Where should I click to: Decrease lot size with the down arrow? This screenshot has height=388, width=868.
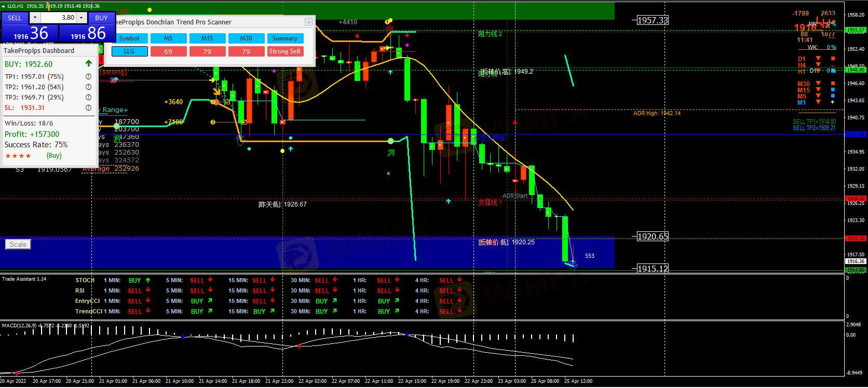pos(35,18)
